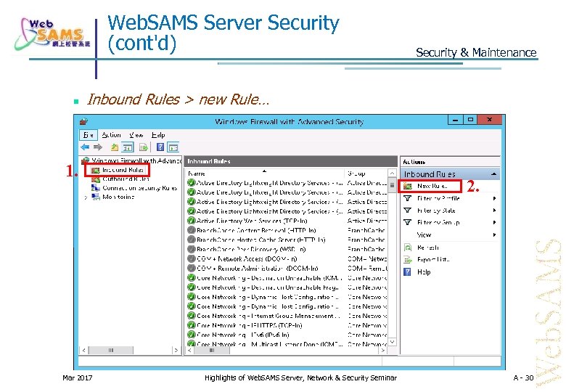The width and height of the screenshot is (566, 392).
Task: Select Monitoring in the console tree
Action: click(118, 197)
